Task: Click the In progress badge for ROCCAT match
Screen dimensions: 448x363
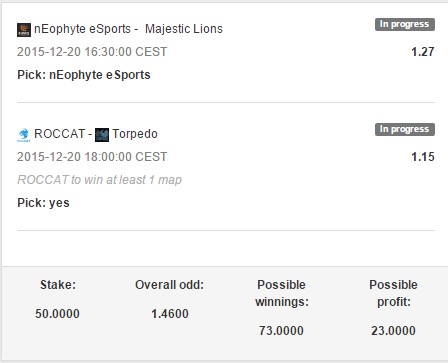Action: (x=405, y=129)
